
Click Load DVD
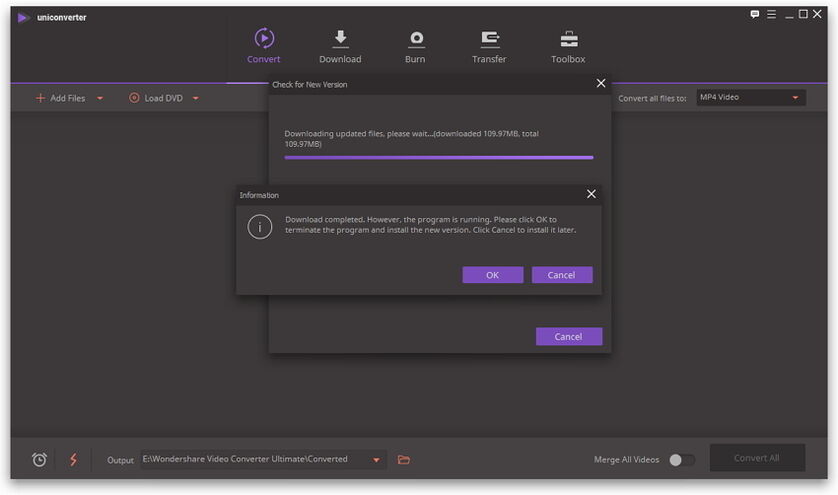click(156, 98)
